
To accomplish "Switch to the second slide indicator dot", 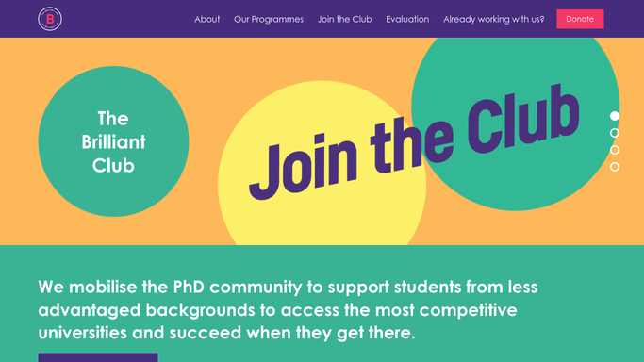I will tap(615, 133).
